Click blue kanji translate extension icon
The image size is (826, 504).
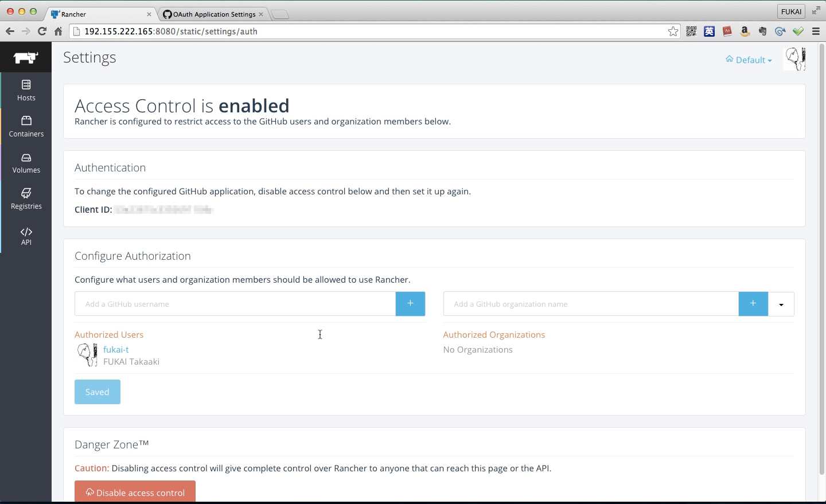tap(710, 32)
